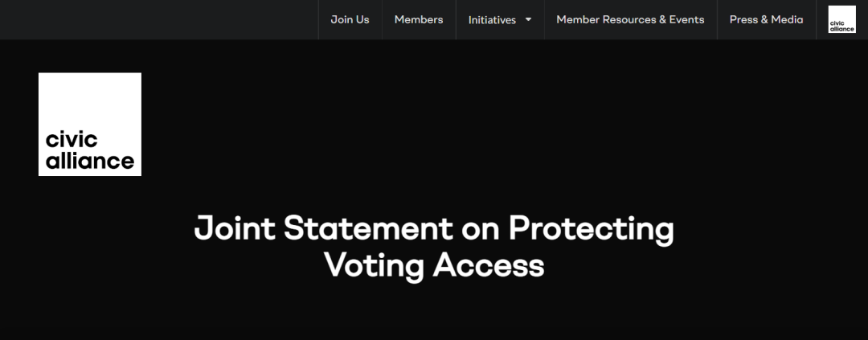868x340 pixels.
Task: Click the word 'alliance' in large logo
Action: point(89,161)
